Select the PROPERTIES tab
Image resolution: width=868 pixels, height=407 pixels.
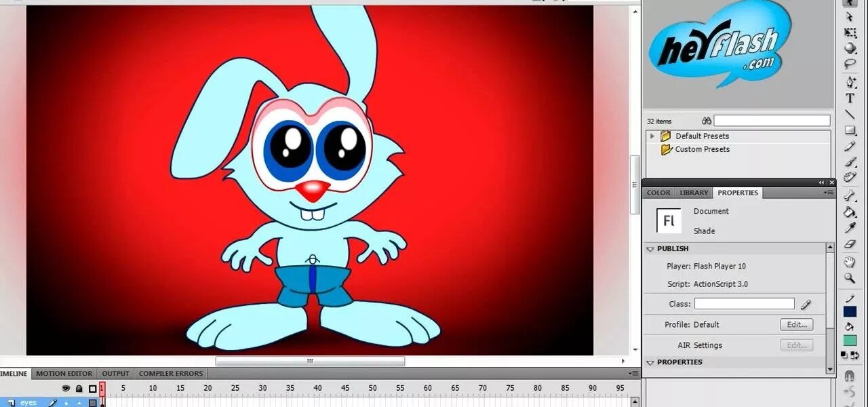click(738, 193)
